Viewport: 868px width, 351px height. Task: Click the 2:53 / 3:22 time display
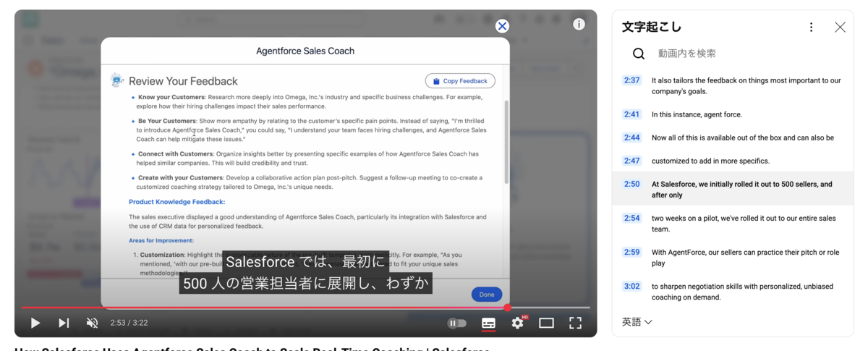pyautogui.click(x=129, y=323)
